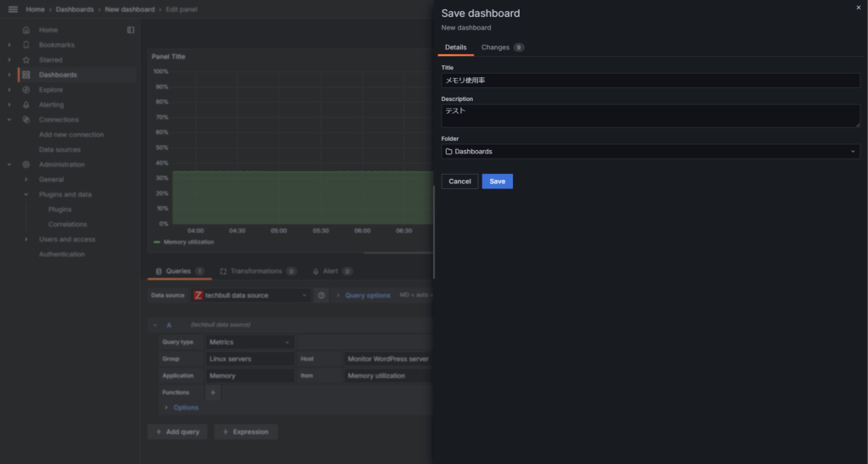
Task: Click the Explore compass icon
Action: [26, 90]
